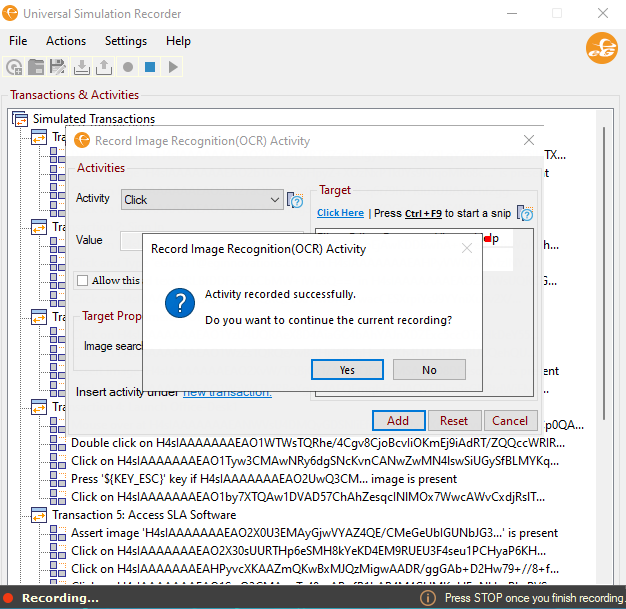Click Yes to continue recording
This screenshot has width=626, height=609.
tap(347, 370)
